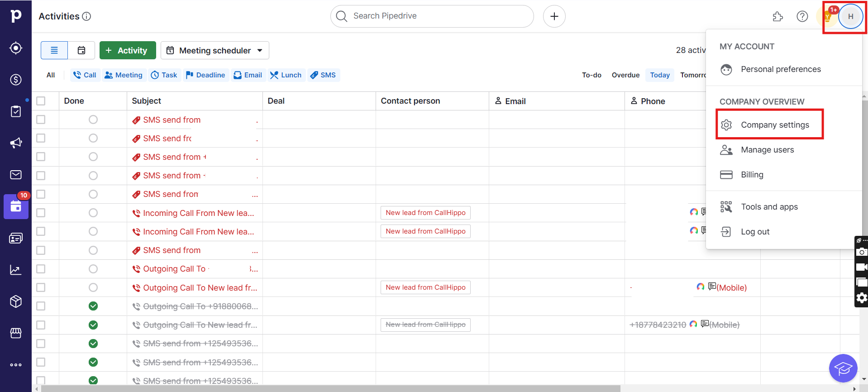Click the camera icon in side widget

point(862,252)
